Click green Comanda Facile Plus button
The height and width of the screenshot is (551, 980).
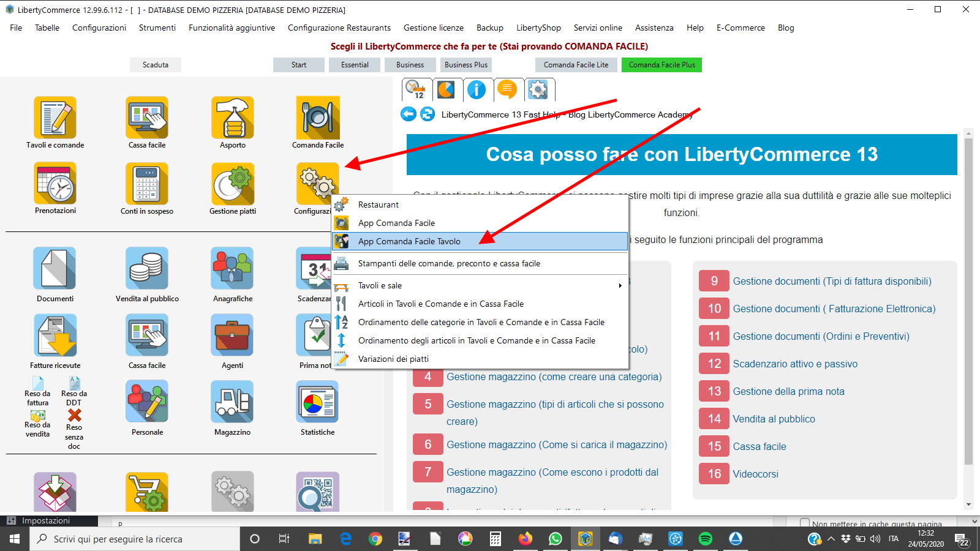[x=662, y=65]
